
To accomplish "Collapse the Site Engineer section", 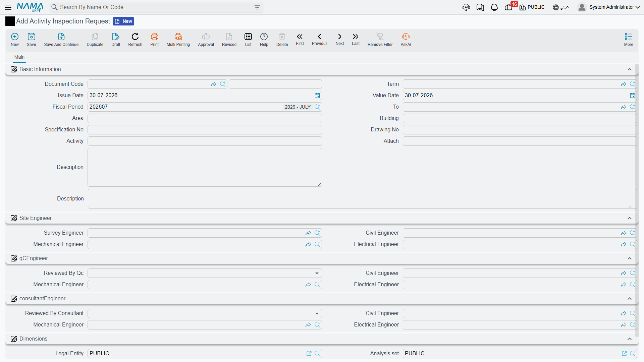I will (x=630, y=218).
